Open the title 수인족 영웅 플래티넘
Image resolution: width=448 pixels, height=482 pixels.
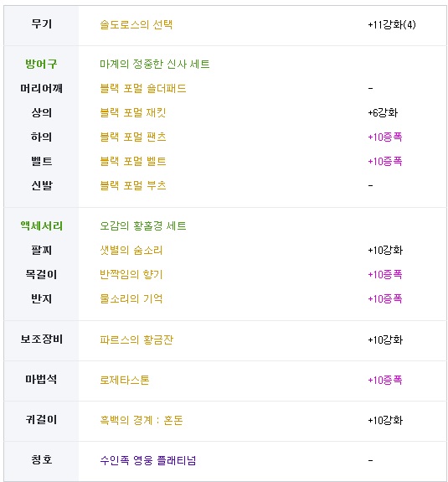pos(148,461)
